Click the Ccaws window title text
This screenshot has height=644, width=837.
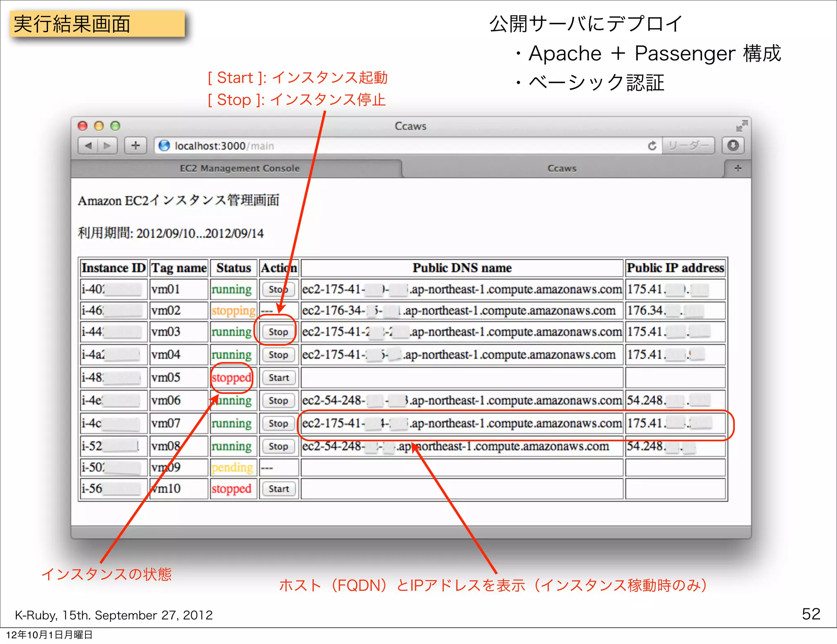tap(410, 126)
